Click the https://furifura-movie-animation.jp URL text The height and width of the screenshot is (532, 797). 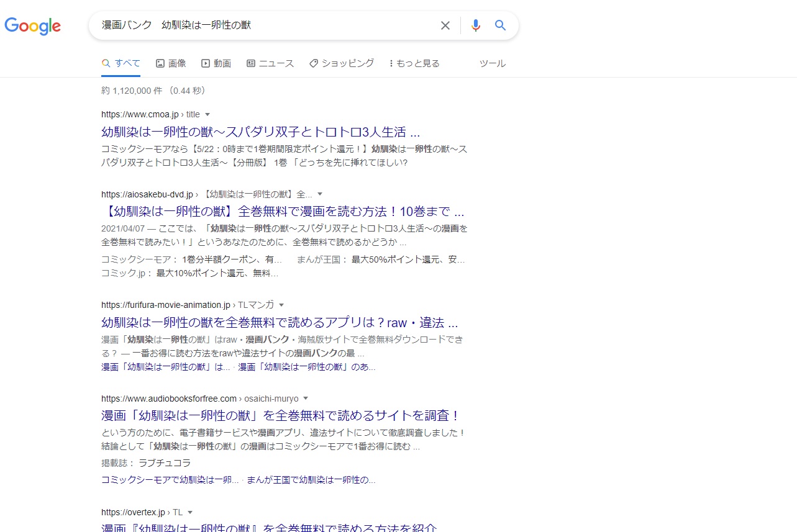point(166,305)
